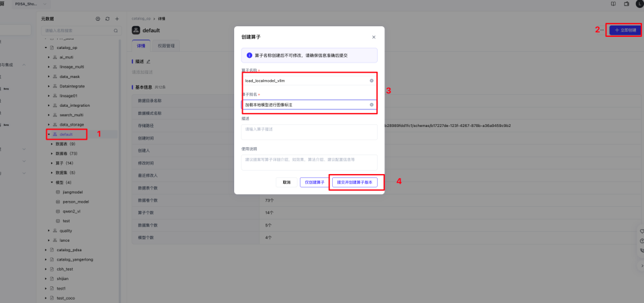This screenshot has width=644, height=303.
Task: Click the info icon in dialog notice
Action: click(249, 55)
